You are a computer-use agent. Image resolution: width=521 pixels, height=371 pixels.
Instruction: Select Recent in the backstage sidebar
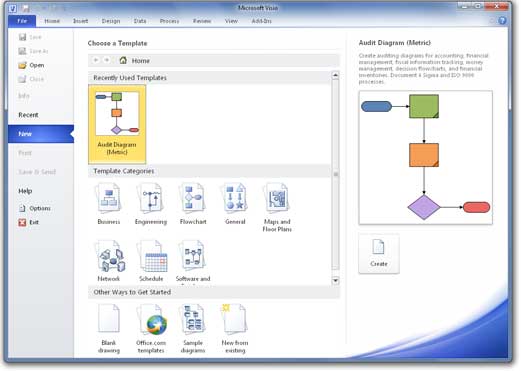pyautogui.click(x=28, y=115)
